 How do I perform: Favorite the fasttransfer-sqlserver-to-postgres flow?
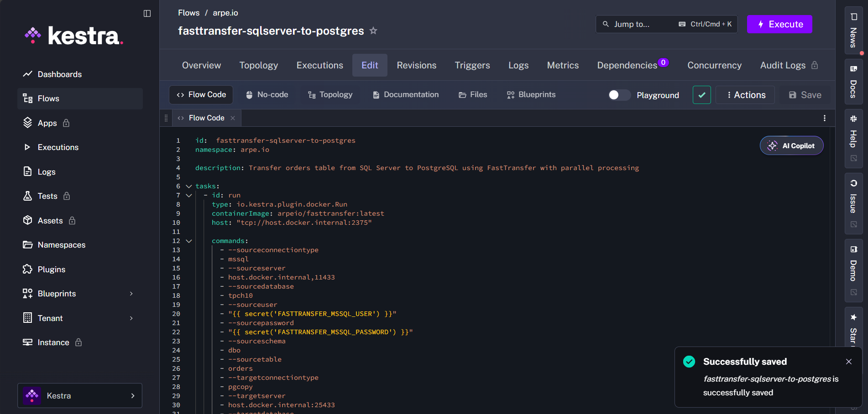373,31
